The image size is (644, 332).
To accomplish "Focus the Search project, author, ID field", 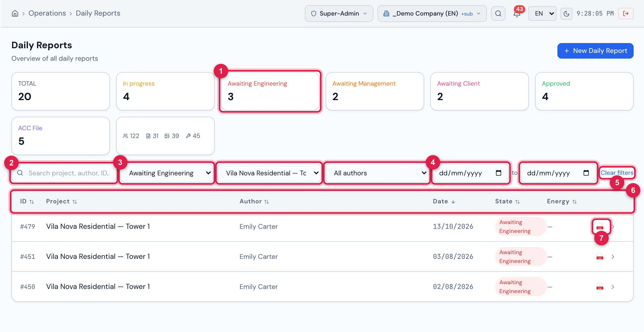I will 64,173.
